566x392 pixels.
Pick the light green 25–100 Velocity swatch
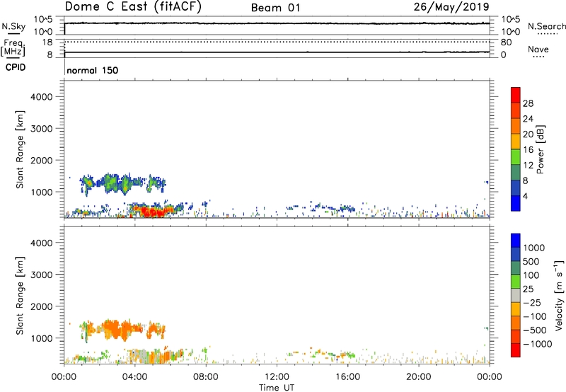(x=516, y=282)
